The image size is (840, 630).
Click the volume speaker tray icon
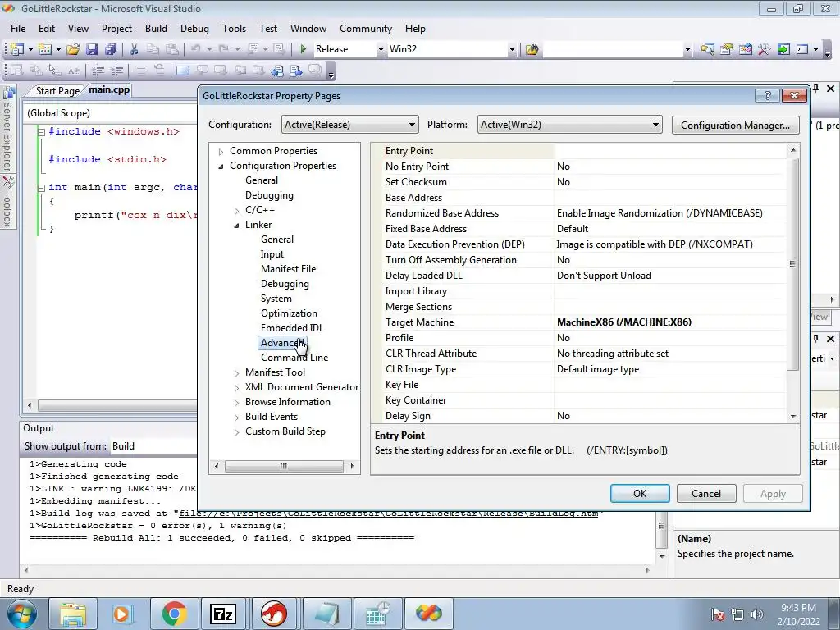(x=757, y=614)
